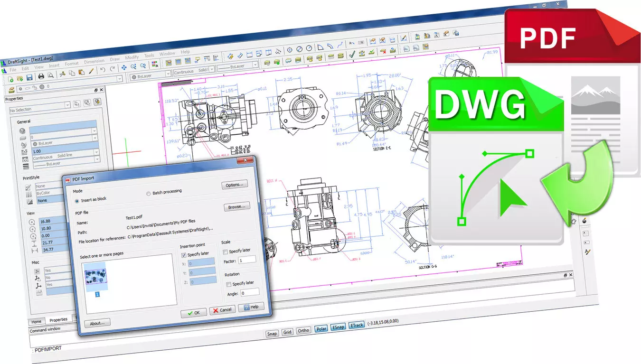Image resolution: width=641 pixels, height=364 pixels.
Task: Click the large DWG file icon
Action: coord(496,161)
